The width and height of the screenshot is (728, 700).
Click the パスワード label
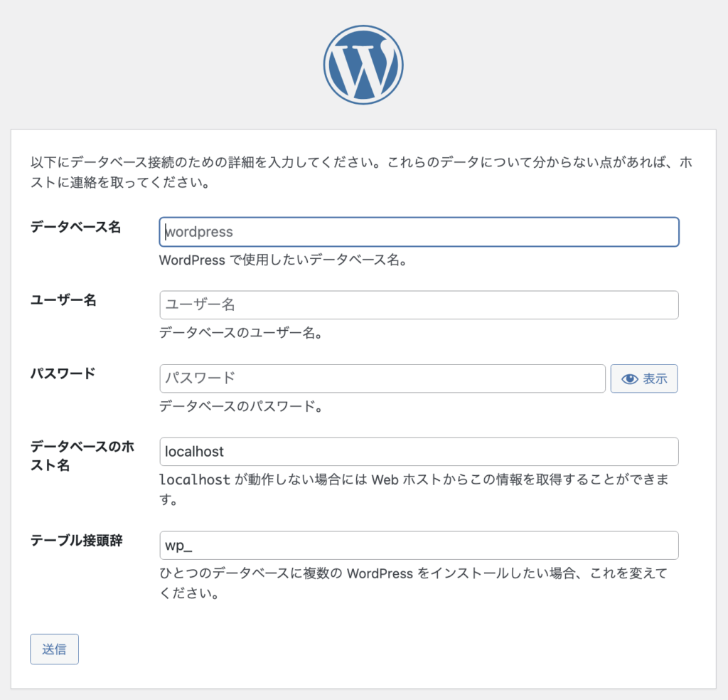point(63,373)
